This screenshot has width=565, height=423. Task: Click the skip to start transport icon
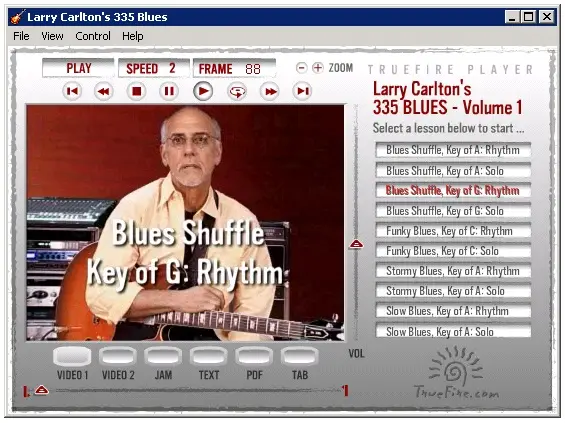pyautogui.click(x=72, y=92)
